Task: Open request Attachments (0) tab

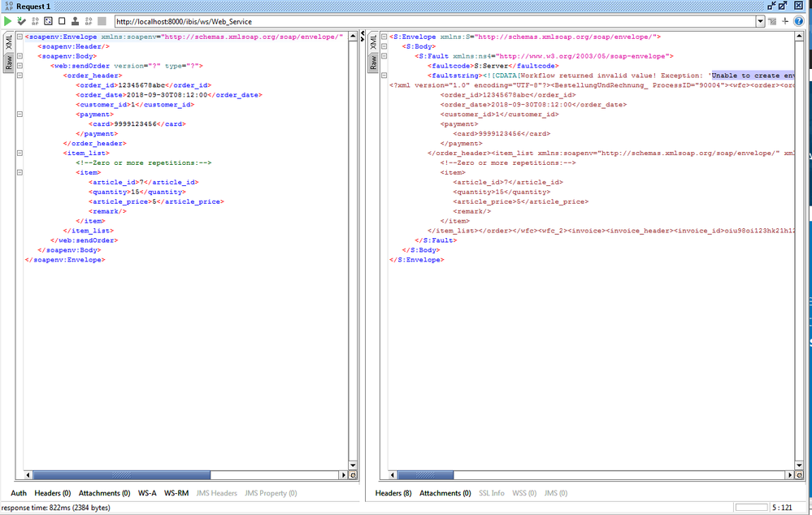Action: point(104,493)
